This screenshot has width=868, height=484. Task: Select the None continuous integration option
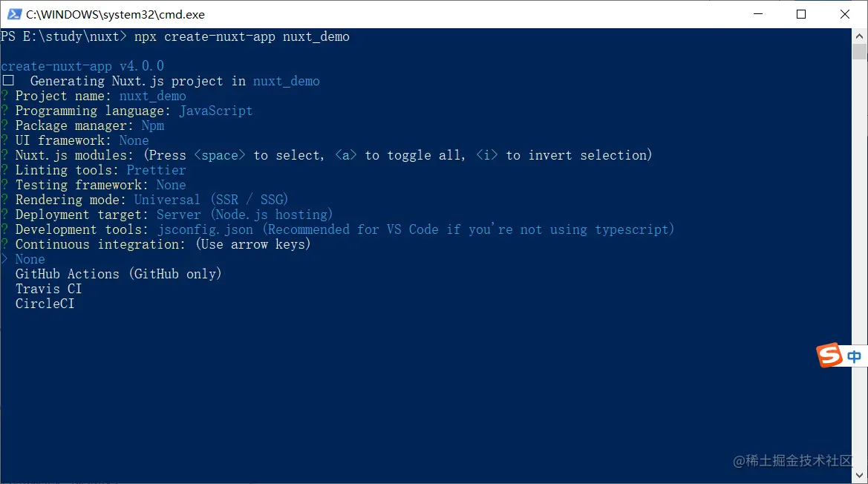[30, 259]
